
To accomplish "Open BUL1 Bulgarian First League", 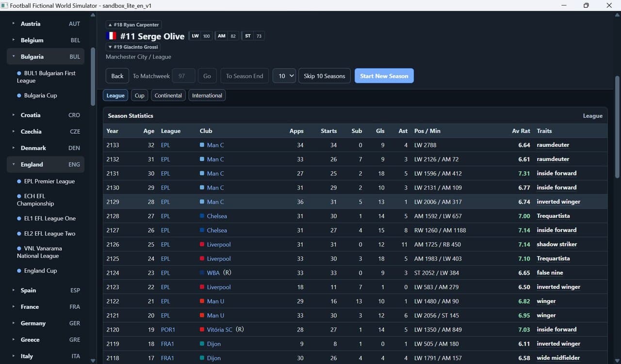I will pos(46,77).
